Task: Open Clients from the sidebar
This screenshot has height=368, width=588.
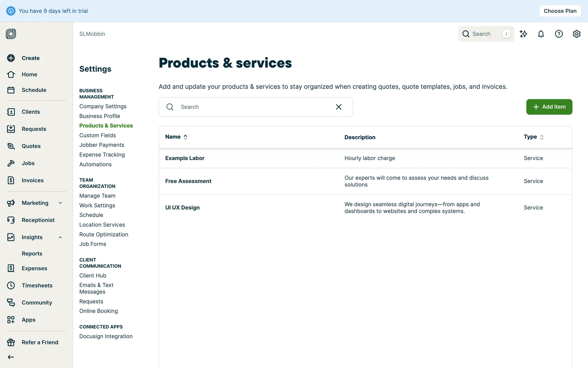Action: point(31,112)
